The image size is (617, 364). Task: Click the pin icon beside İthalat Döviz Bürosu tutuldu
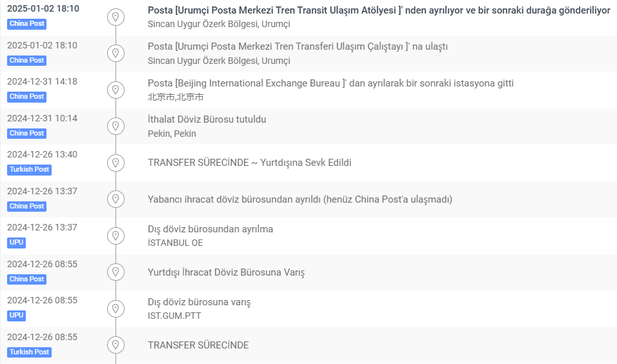tap(116, 126)
